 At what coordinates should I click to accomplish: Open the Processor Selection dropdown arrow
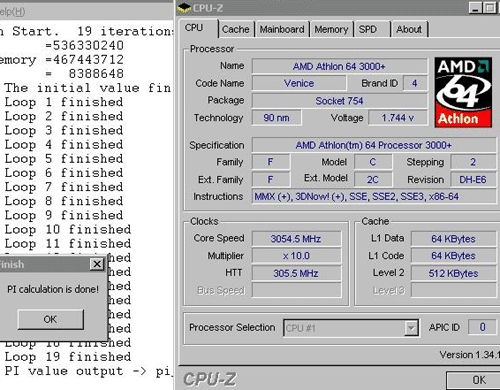click(411, 328)
